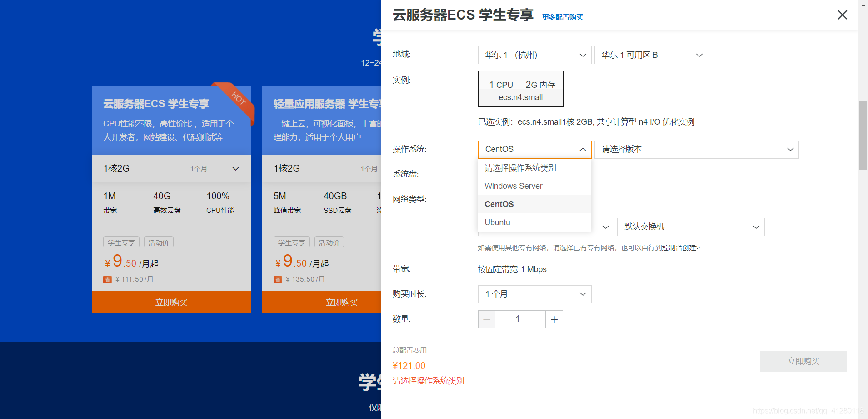868x419 pixels.
Task: Click the 已选实例 ecs.n4.small description text
Action: coord(586,122)
